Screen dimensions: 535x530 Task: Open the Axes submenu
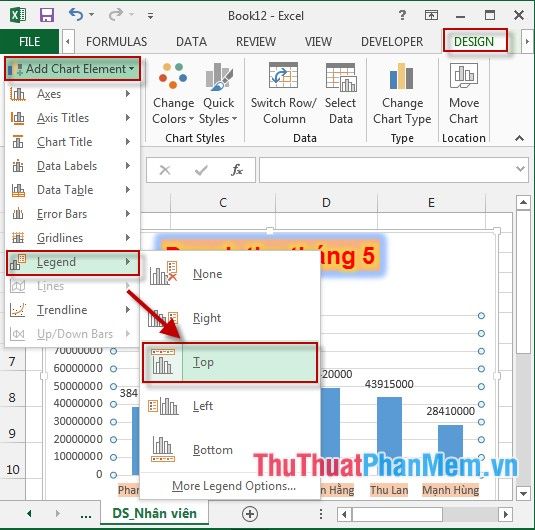(72, 94)
